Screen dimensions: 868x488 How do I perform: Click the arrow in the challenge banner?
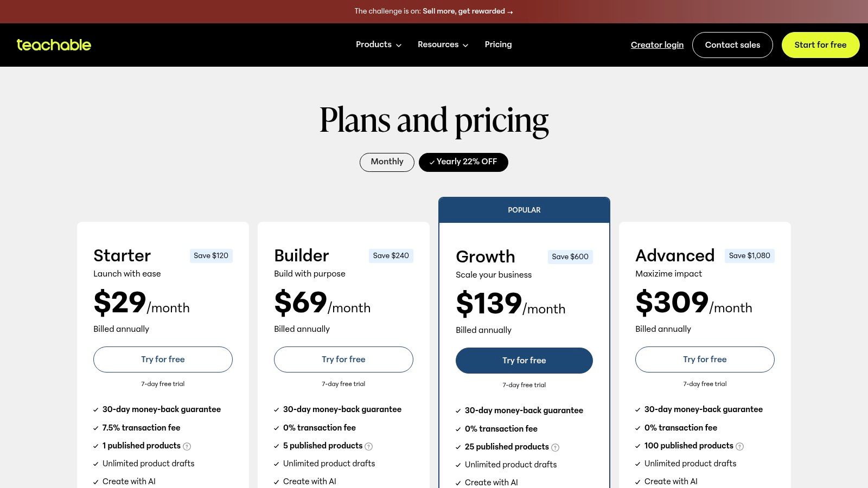pos(509,11)
